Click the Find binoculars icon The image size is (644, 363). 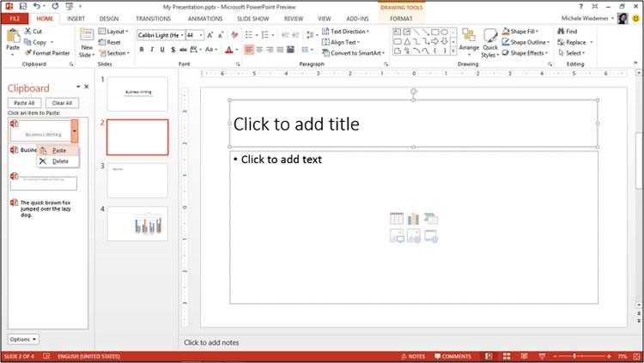(561, 32)
